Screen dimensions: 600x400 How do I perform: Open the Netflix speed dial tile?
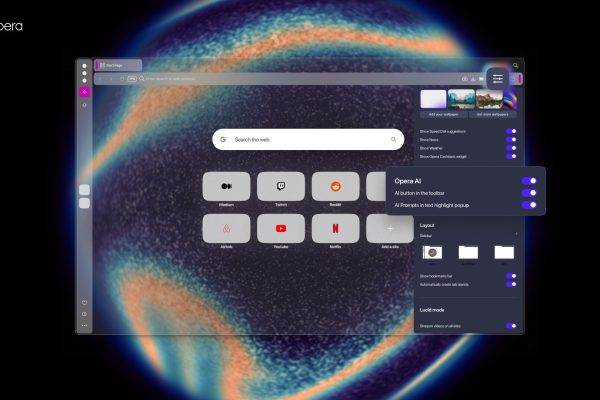click(x=335, y=228)
